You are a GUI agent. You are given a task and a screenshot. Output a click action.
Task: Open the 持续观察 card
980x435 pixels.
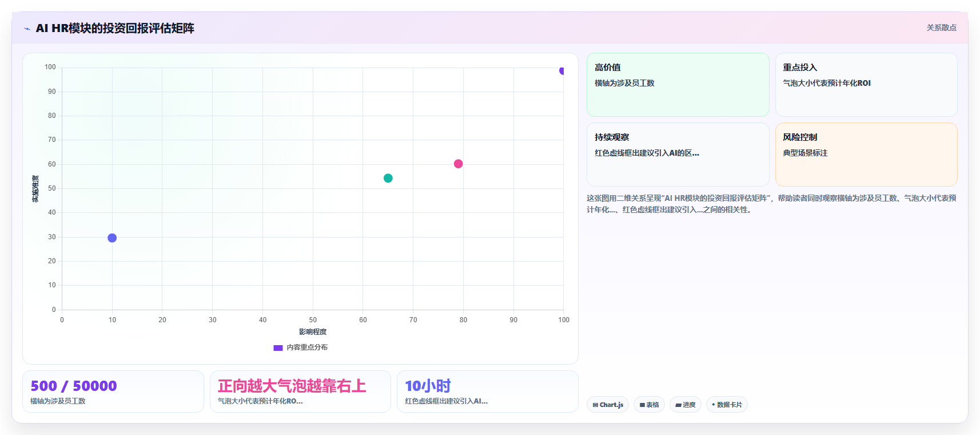tap(678, 155)
